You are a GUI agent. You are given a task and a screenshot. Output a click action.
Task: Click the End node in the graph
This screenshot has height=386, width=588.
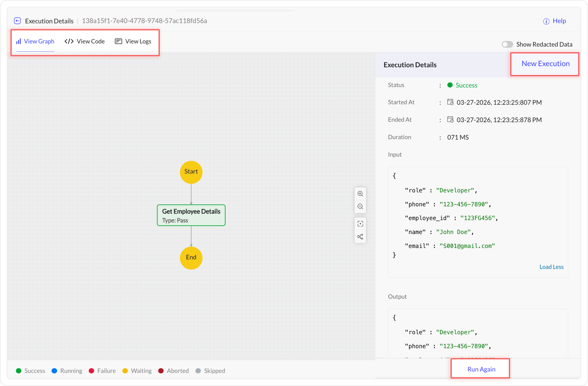(191, 258)
